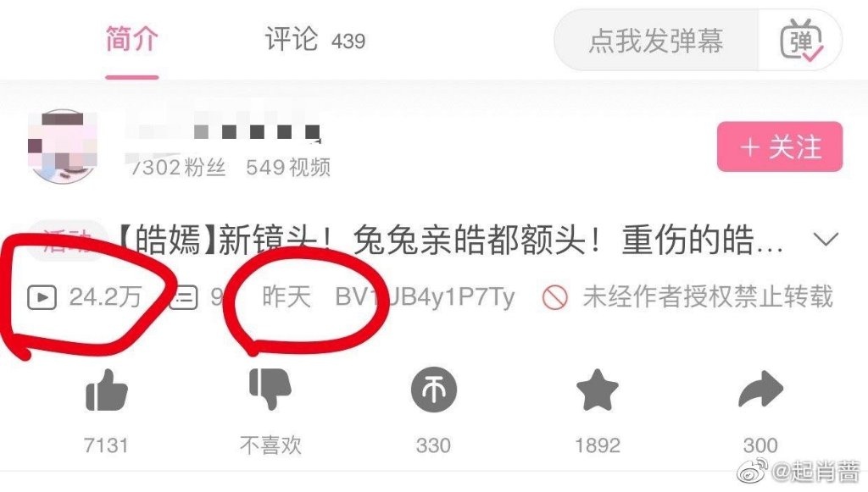Click the video ID BV1JB4y1P7Ty
This screenshot has width=868, height=492.
click(x=425, y=297)
